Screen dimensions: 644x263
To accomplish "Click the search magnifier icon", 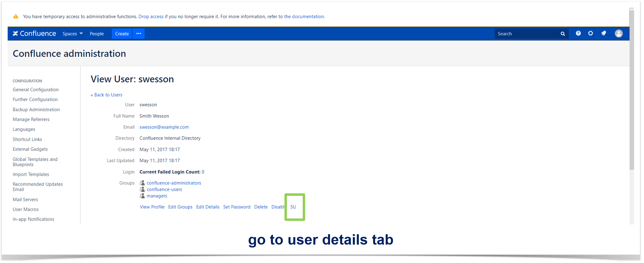I will (563, 34).
